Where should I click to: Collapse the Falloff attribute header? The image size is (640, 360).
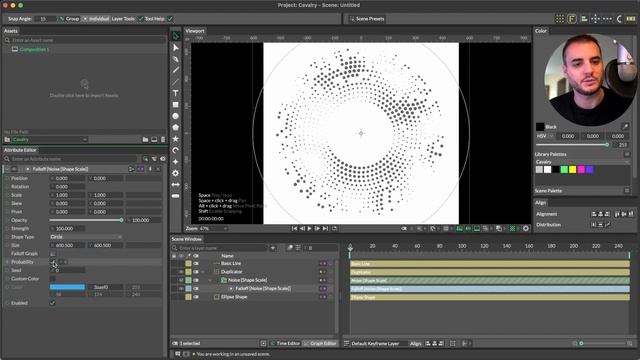[x=7, y=169]
